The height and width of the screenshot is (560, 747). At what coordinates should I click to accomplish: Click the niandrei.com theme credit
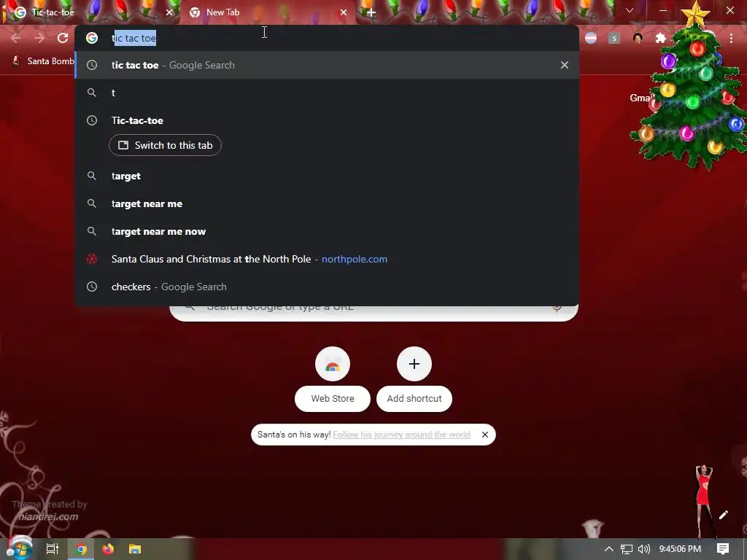click(48, 517)
